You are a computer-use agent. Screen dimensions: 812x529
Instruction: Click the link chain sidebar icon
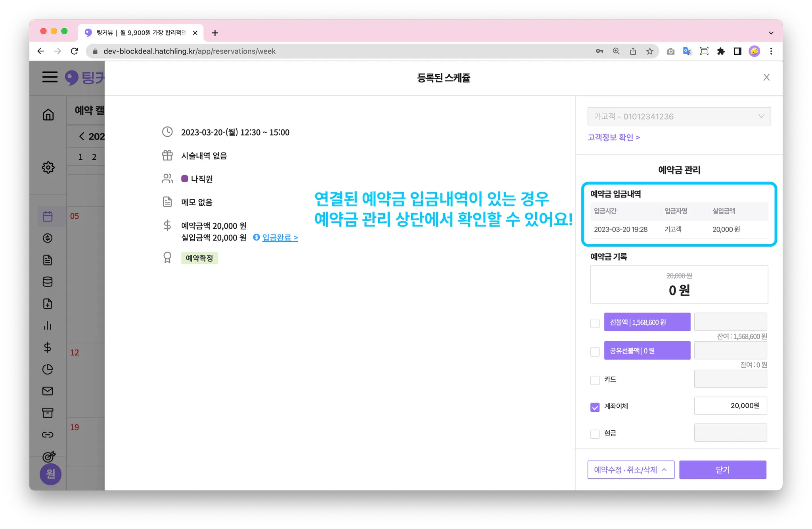click(x=48, y=435)
